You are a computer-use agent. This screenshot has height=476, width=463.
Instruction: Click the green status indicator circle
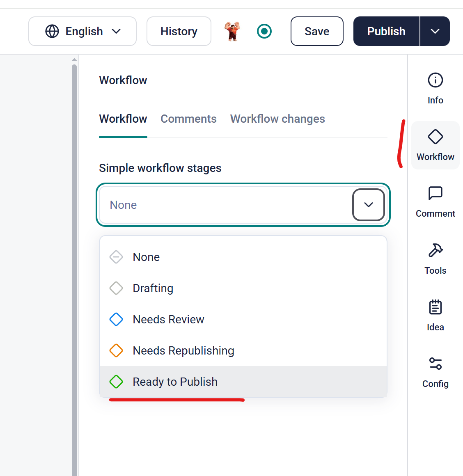[x=264, y=31]
